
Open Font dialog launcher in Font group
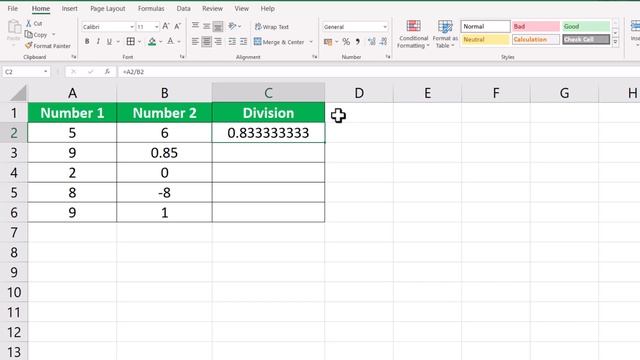point(182,57)
